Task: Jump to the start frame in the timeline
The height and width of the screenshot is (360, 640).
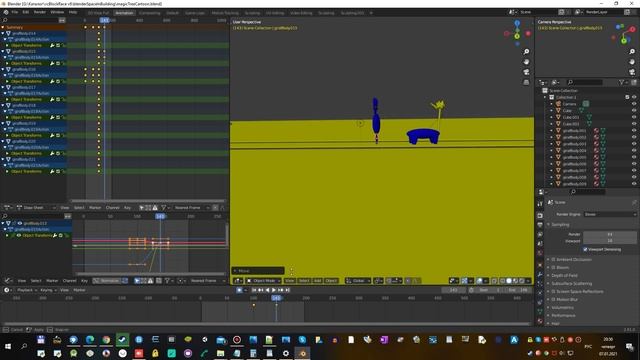Action: coord(253,290)
